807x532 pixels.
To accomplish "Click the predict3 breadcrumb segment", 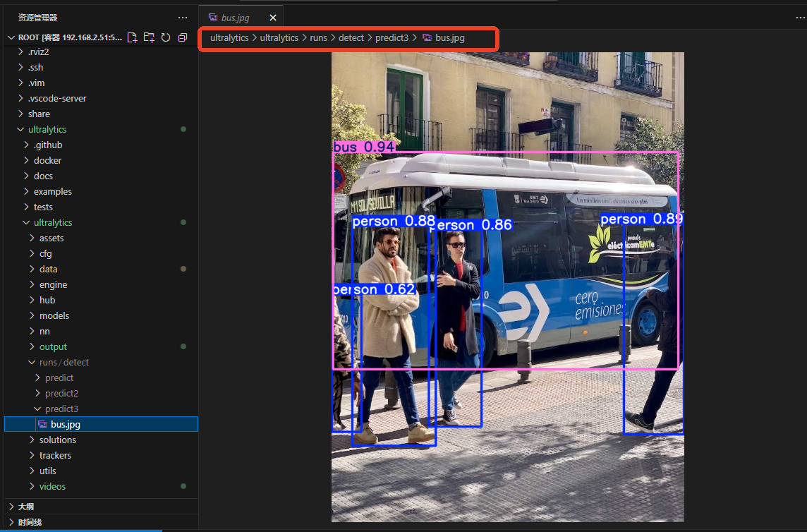I will [392, 37].
